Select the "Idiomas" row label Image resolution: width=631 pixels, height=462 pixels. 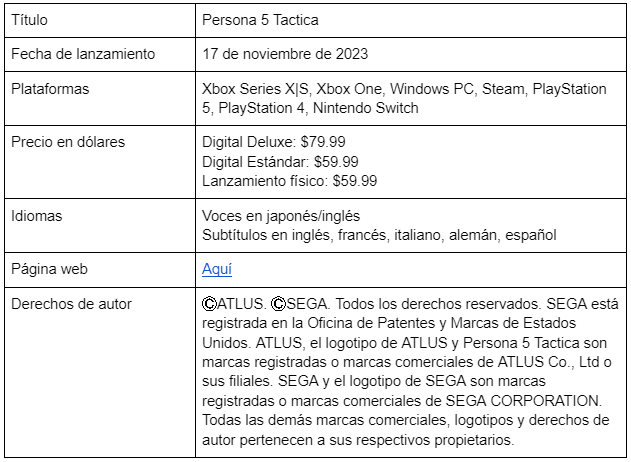tap(39, 216)
